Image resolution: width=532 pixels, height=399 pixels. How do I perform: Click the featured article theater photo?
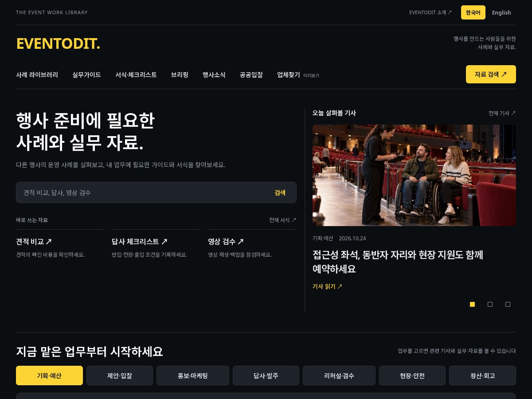click(414, 175)
